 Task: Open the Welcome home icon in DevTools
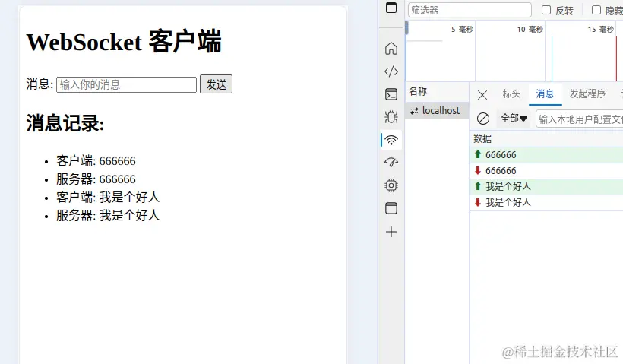point(391,49)
